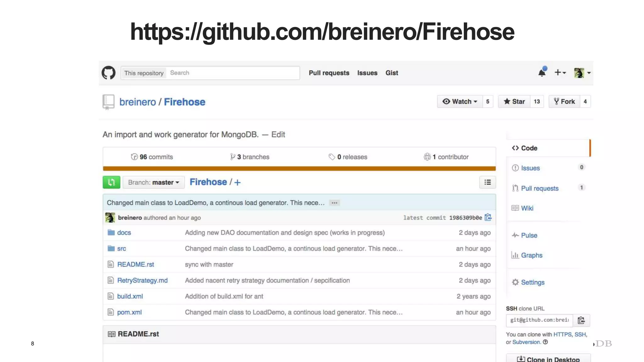The image size is (644, 362).
Task: Click the SSH clone URL field
Action: coord(539,320)
